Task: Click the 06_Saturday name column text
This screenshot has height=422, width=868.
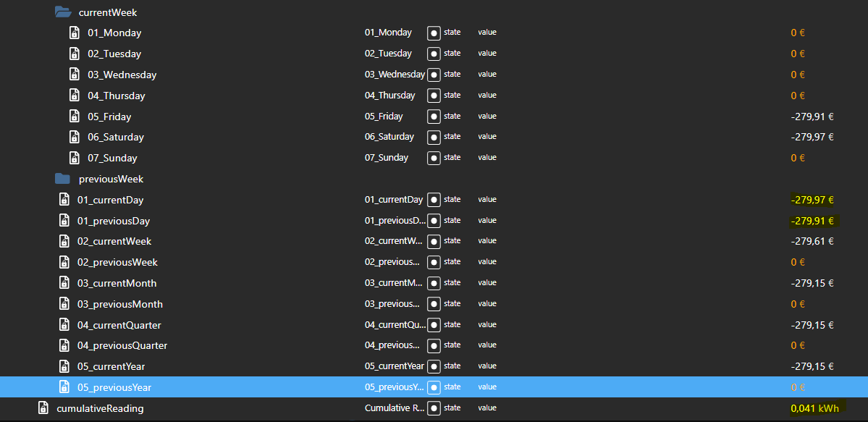Action: point(389,137)
